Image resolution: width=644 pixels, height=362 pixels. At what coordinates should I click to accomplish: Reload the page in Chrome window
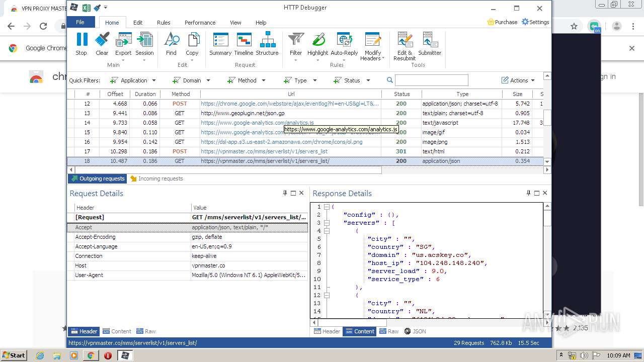[x=43, y=26]
